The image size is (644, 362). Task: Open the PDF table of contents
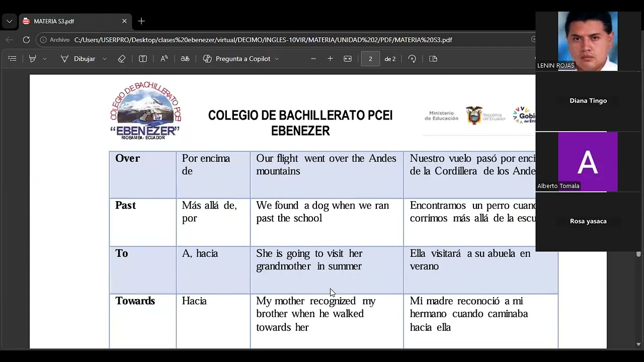click(x=13, y=59)
